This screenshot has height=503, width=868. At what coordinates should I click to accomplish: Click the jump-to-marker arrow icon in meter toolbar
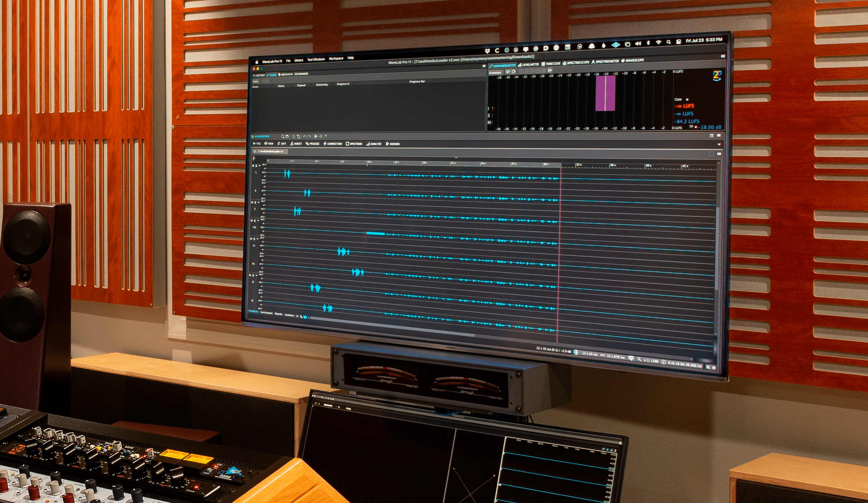(550, 70)
